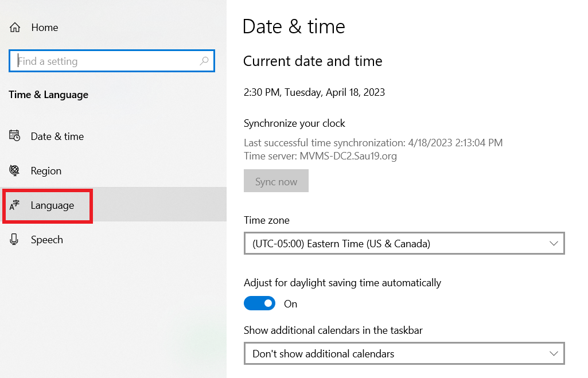Click the Language character icon
The image size is (588, 378).
coord(15,205)
